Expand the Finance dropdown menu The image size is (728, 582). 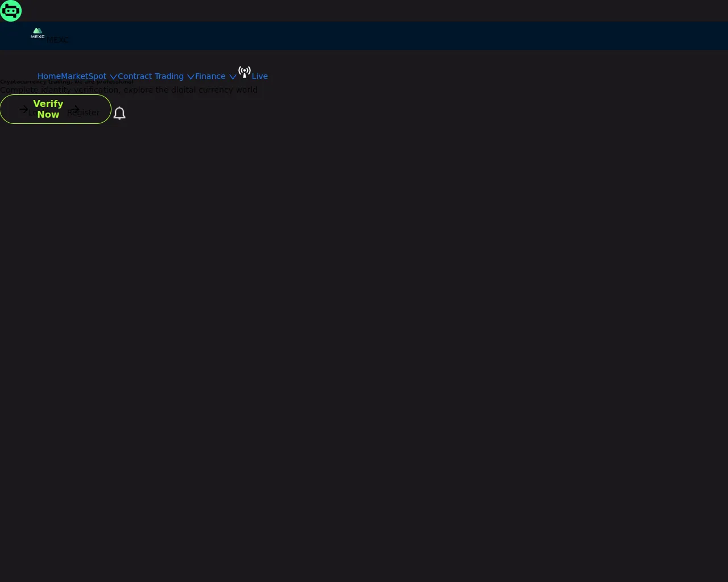(216, 76)
